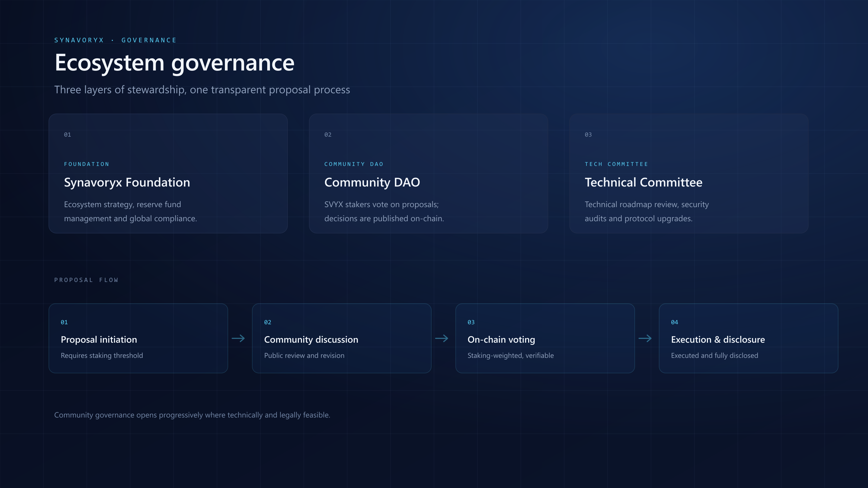Click the arrow after Proposal initiation

coord(238,338)
